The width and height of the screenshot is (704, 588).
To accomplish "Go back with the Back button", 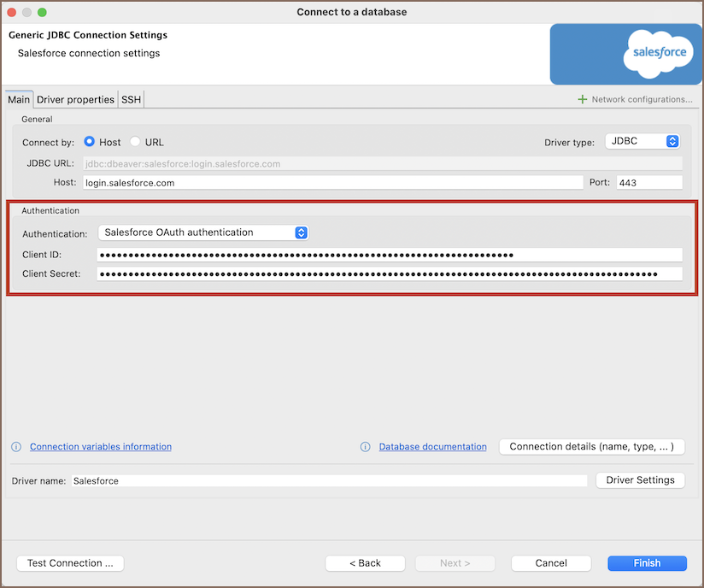I will pyautogui.click(x=365, y=563).
